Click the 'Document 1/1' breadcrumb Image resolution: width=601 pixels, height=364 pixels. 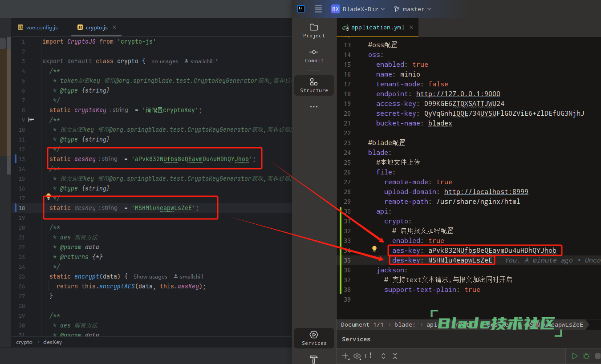(x=362, y=324)
